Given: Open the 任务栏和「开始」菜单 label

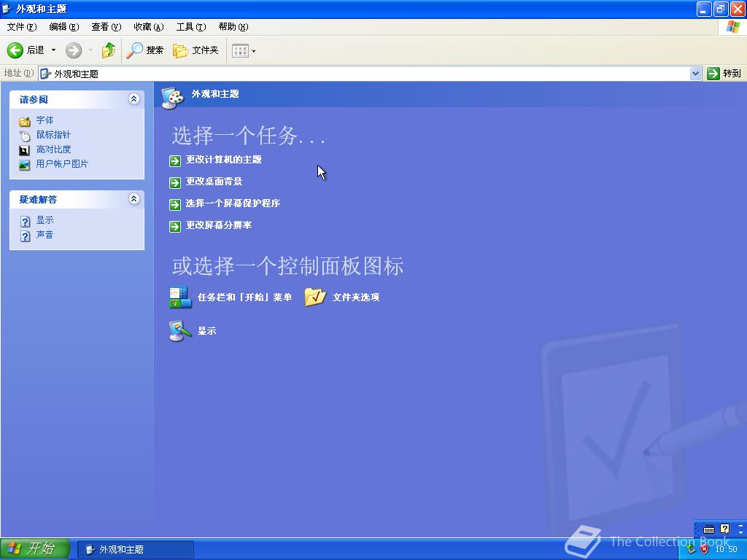Looking at the screenshot, I should click(245, 297).
